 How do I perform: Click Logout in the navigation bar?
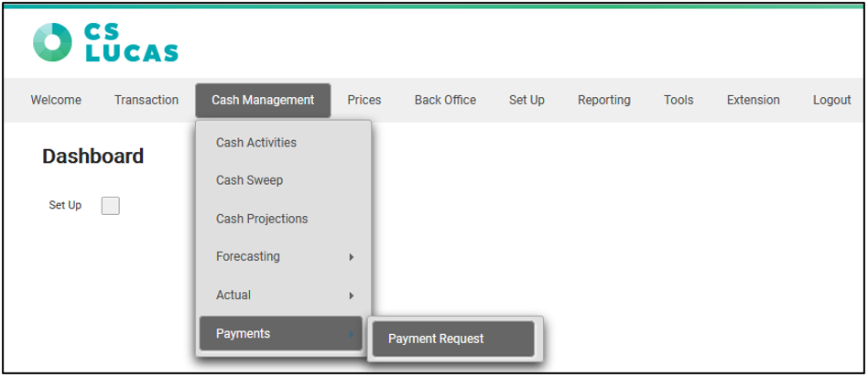(832, 101)
